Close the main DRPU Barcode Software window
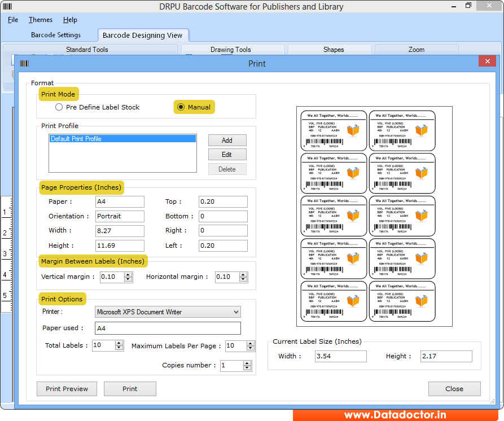 point(489,6)
